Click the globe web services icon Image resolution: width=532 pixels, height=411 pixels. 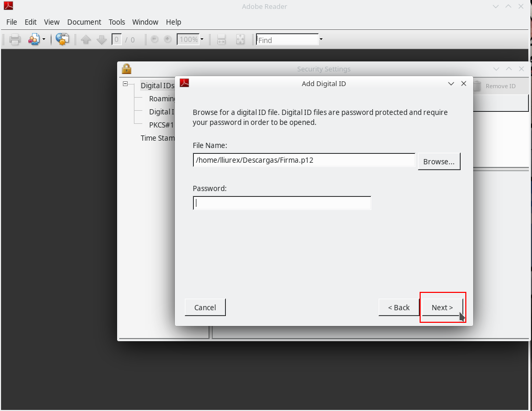coord(62,39)
